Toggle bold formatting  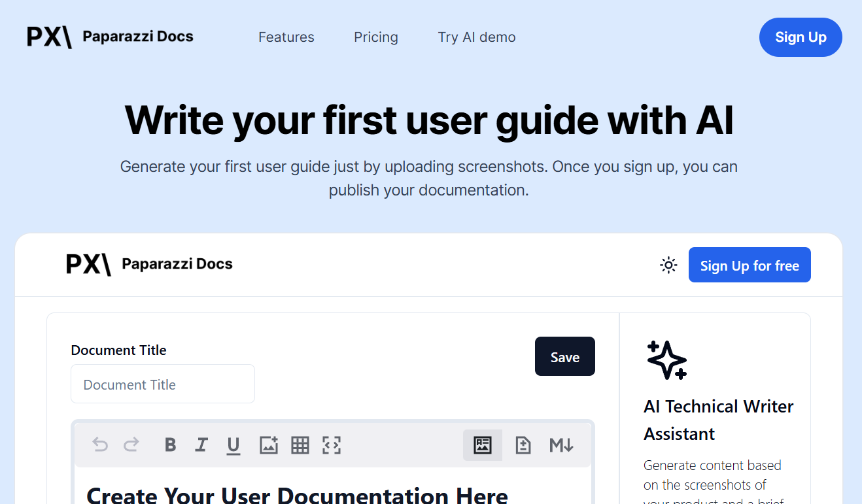pyautogui.click(x=171, y=445)
